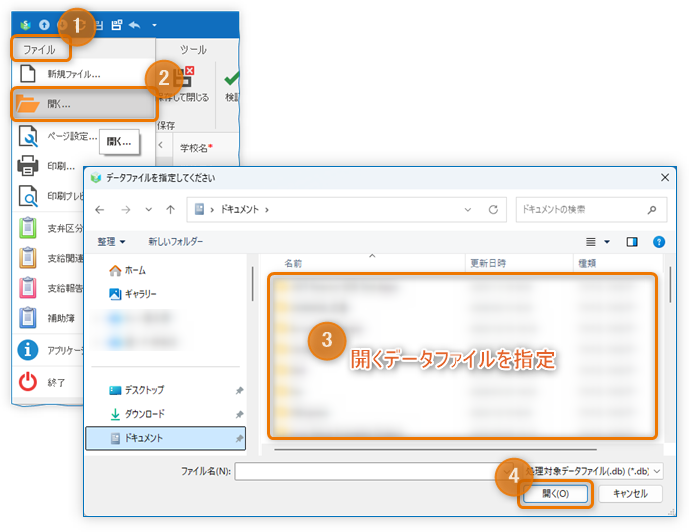Select the 補助簿 menu entry

pyautogui.click(x=61, y=318)
